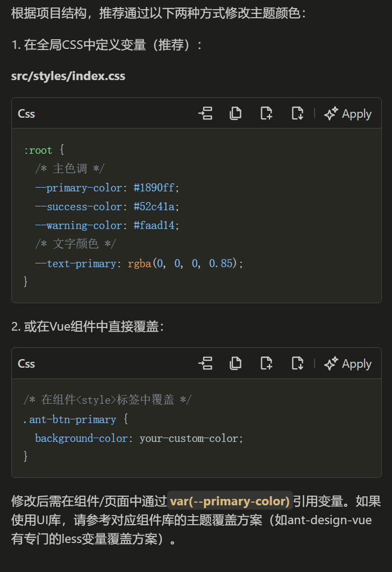The width and height of the screenshot is (392, 572).
Task: Click the Css language label above .ant-btn-primary block
Action: (26, 363)
